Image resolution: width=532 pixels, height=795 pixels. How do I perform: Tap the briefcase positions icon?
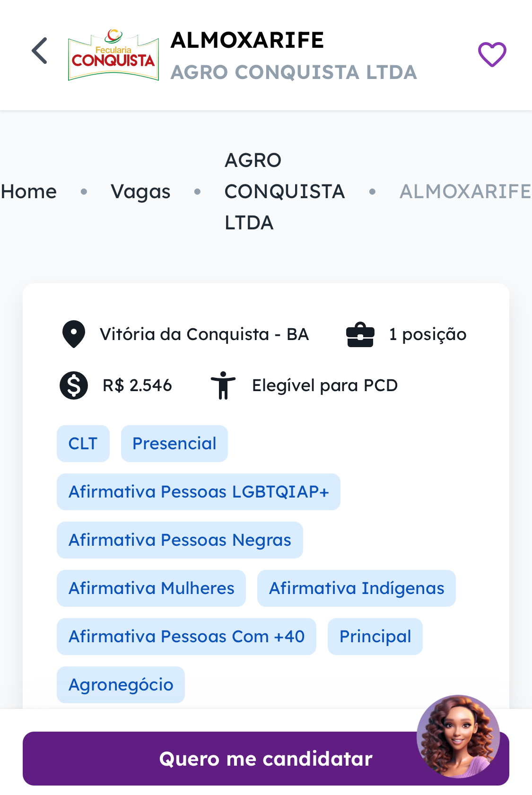360,335
